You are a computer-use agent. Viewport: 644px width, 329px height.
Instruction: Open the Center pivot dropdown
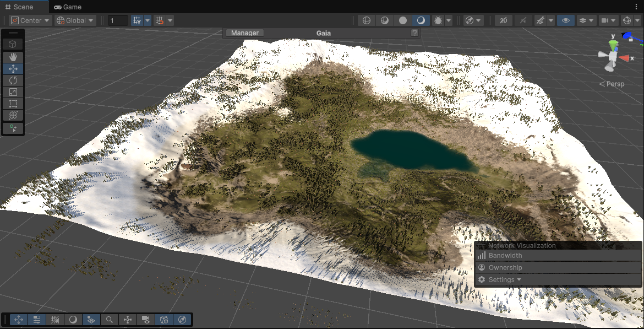[x=31, y=20]
